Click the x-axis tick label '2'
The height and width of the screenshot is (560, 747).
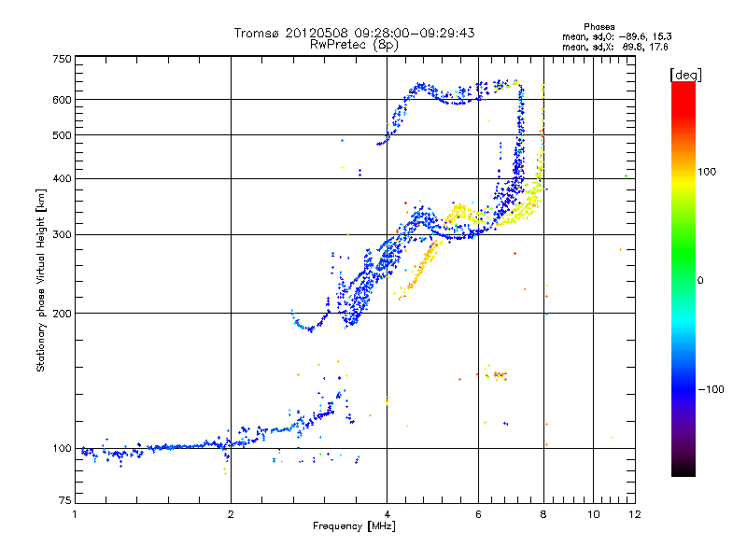(231, 514)
